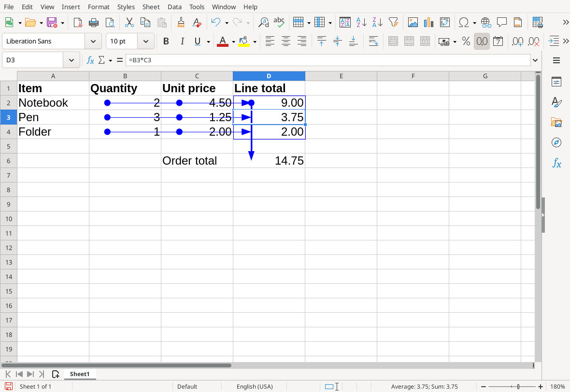Open the Data menu

(174, 7)
